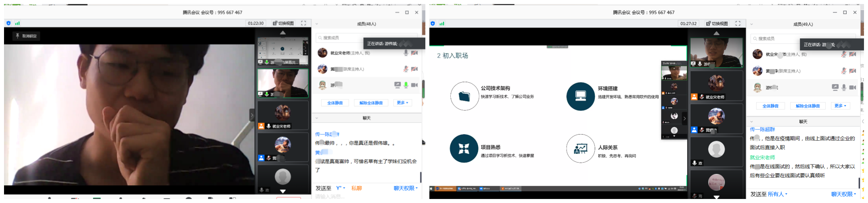This screenshot has height=203, width=868.
Task: Click shield security icon in left meeting window
Action: [x=8, y=23]
